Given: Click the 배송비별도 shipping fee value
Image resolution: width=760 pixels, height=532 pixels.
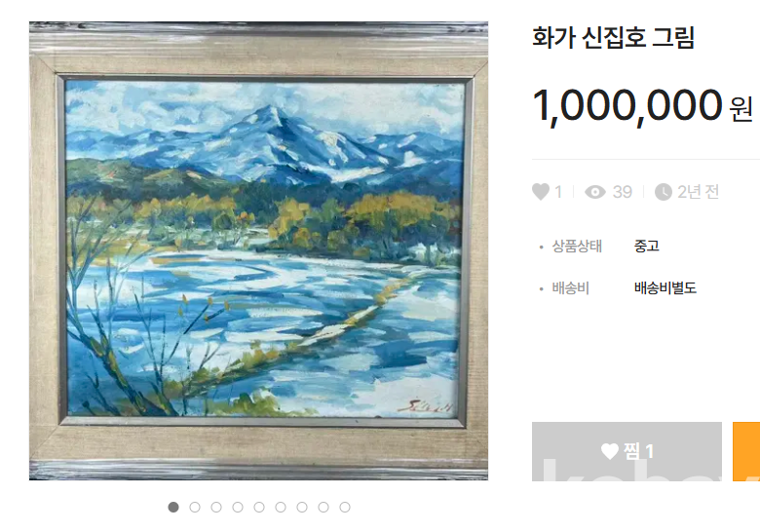Looking at the screenshot, I should coord(665,288).
